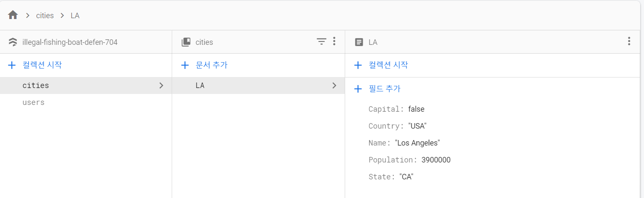
Task: Click the Population field value 3900000
Action: tap(436, 160)
